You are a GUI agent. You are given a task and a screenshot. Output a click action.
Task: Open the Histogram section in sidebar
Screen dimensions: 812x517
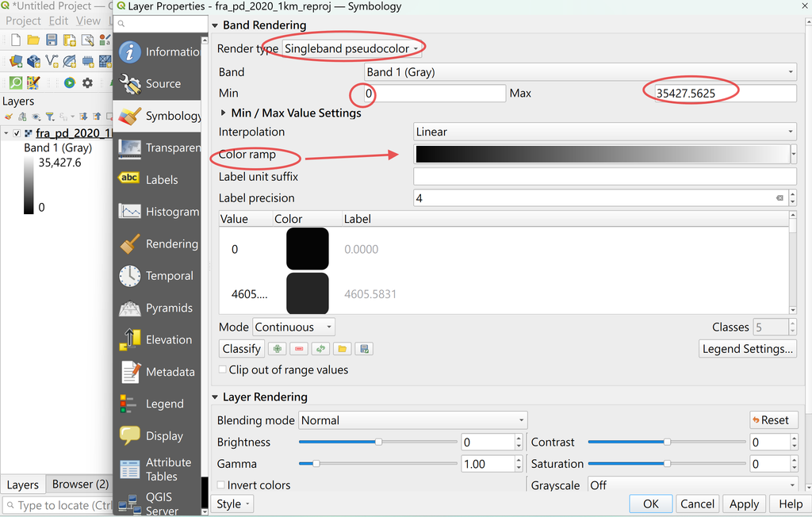point(159,212)
